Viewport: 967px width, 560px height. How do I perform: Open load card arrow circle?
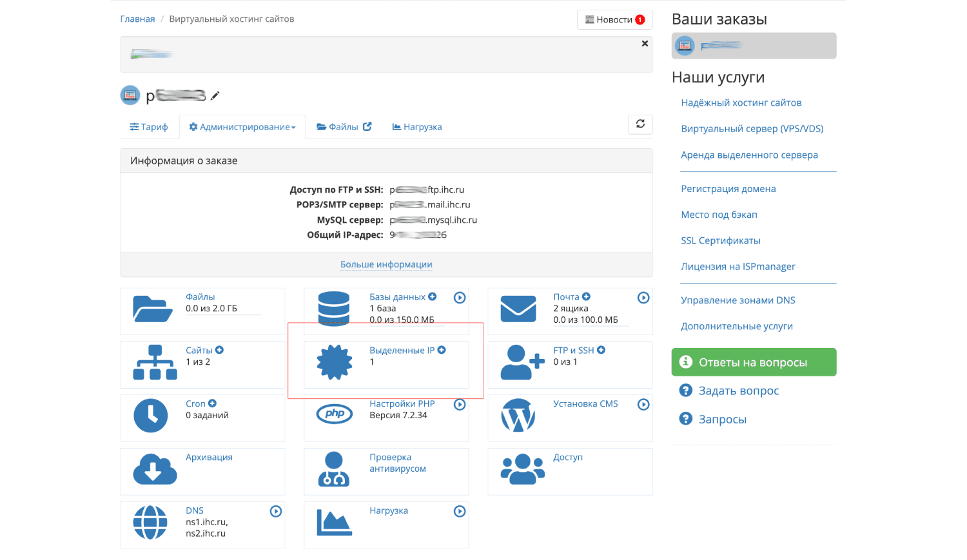point(460,512)
